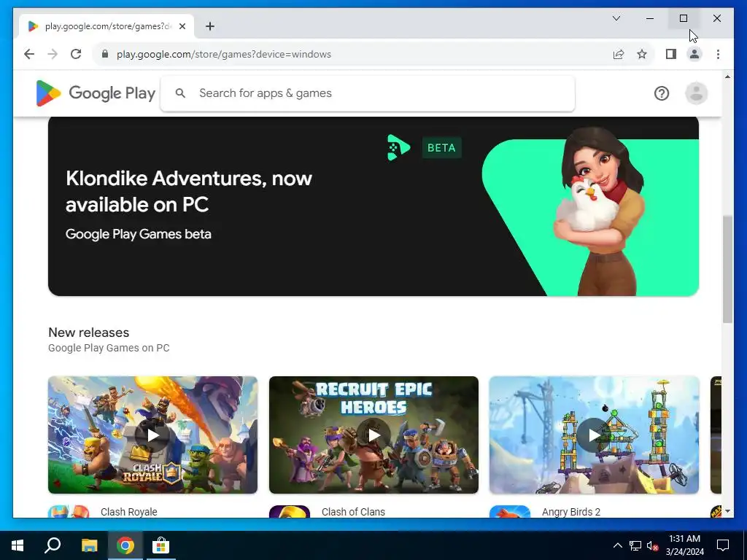This screenshot has width=747, height=560.
Task: Show hidden system tray icons
Action: coord(617,545)
